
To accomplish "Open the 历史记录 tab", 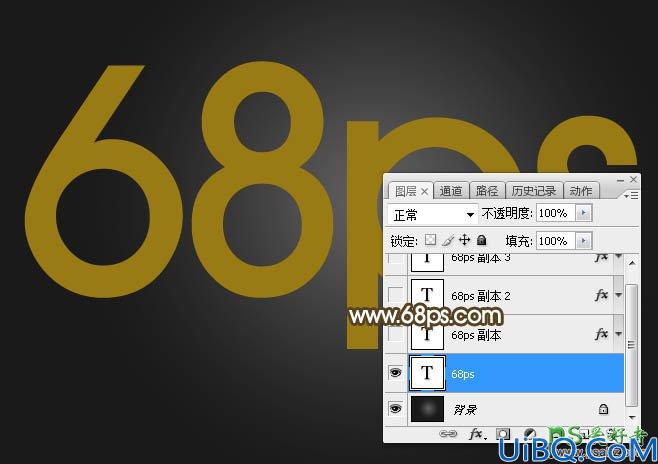I will 534,191.
